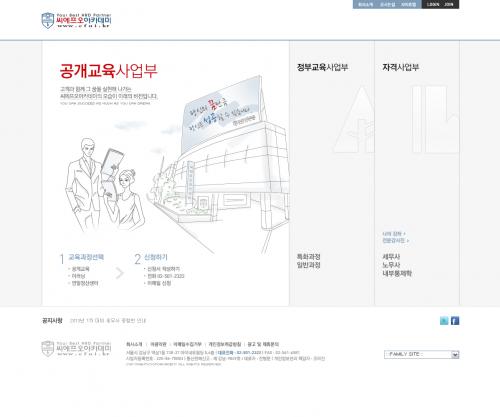Click the tall building graphic under 자격사업부

pos(435,119)
